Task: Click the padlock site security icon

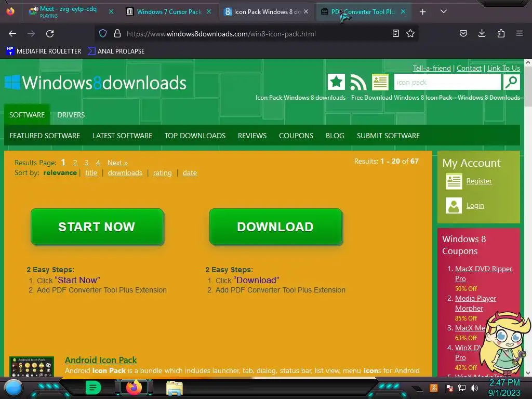Action: [x=117, y=34]
